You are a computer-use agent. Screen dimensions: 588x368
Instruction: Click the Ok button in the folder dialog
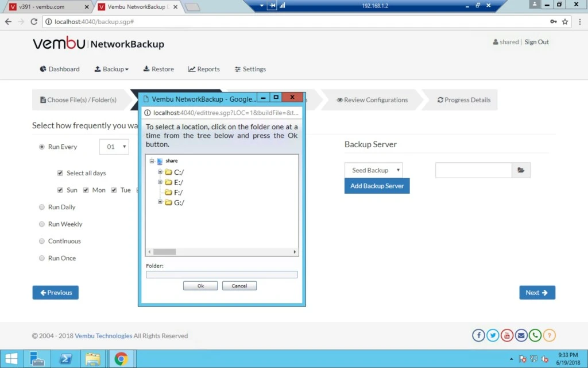coord(200,286)
